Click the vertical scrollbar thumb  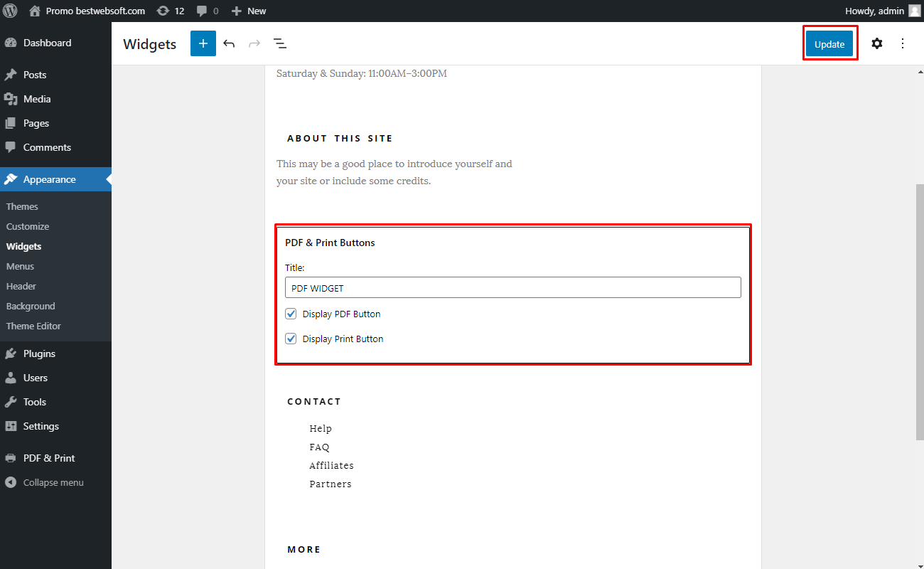920,312
